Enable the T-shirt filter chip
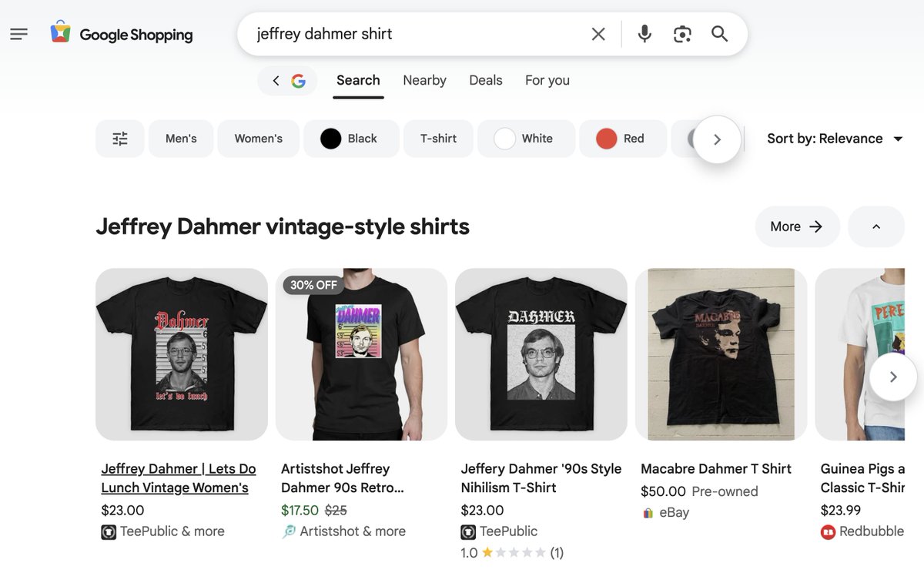 [438, 139]
